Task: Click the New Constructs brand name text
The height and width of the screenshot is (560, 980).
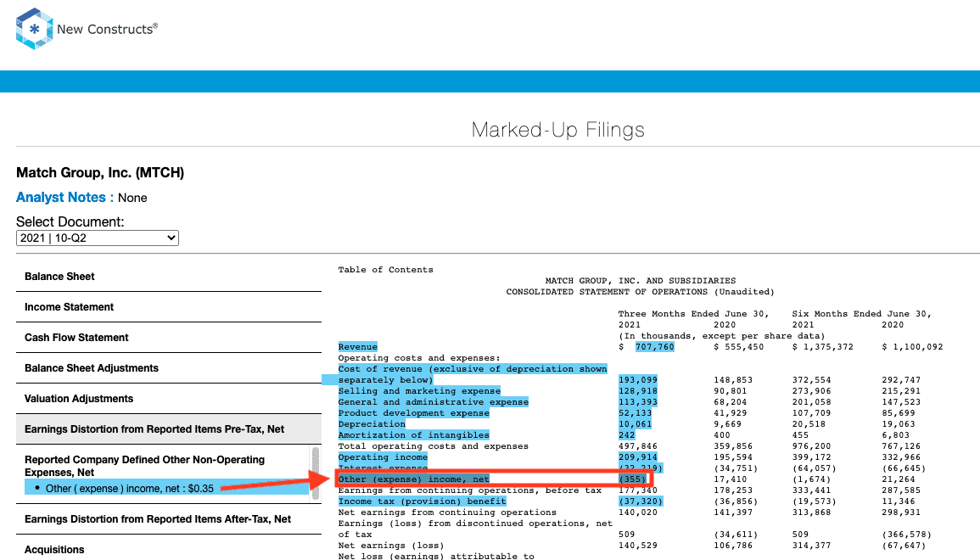Action: coord(107,29)
